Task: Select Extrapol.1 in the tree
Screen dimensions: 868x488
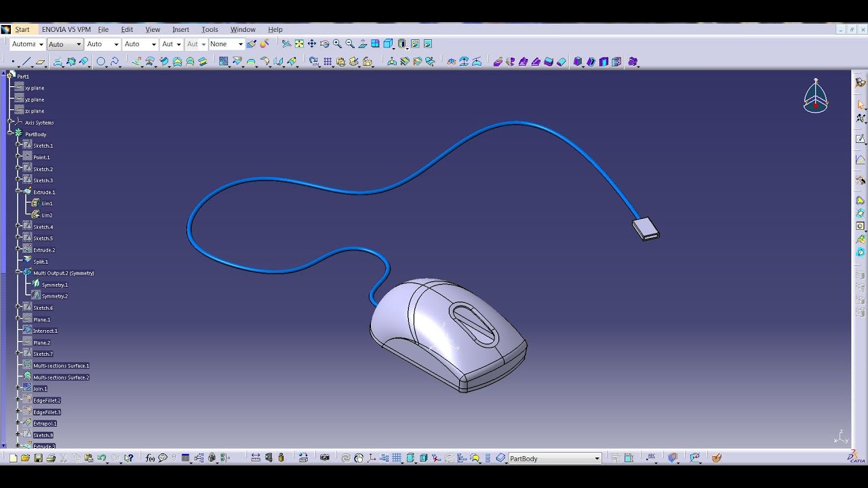Action: click(45, 424)
